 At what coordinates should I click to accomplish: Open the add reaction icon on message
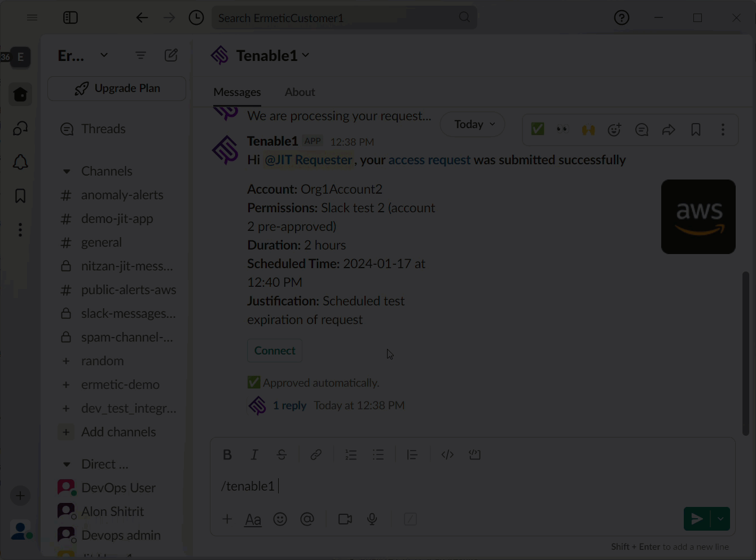click(614, 129)
